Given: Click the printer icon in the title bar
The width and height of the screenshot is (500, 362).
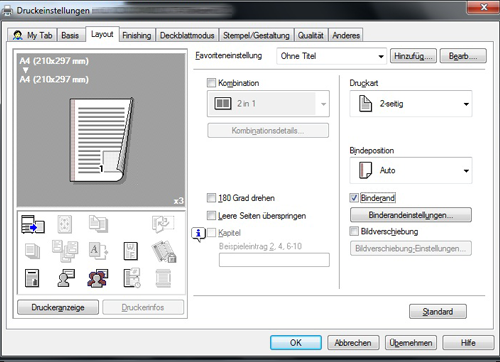Looking at the screenshot, I should pos(7,11).
